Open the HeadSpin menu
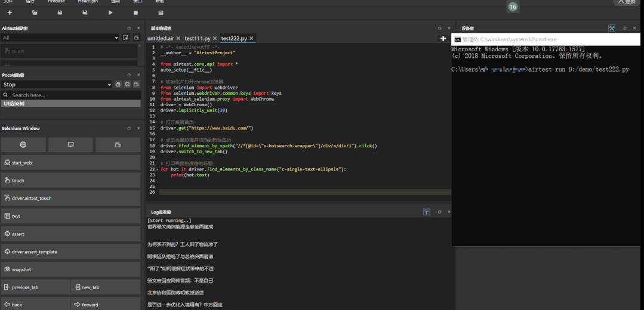The width and height of the screenshot is (644, 310). [88, 2]
